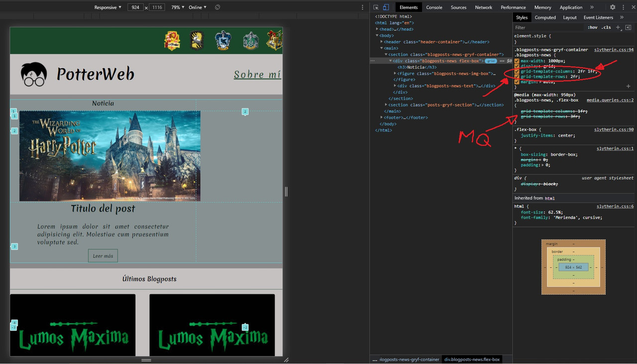The image size is (637, 364).
Task: Click the Hogwarts crest icon
Action: coord(275,40)
